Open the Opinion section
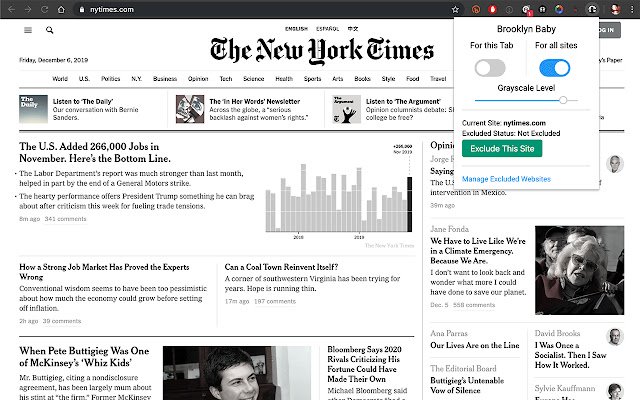The image size is (640, 400). (x=198, y=79)
